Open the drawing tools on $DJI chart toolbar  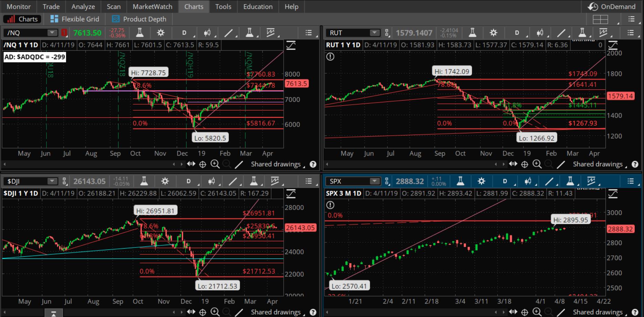coord(232,181)
